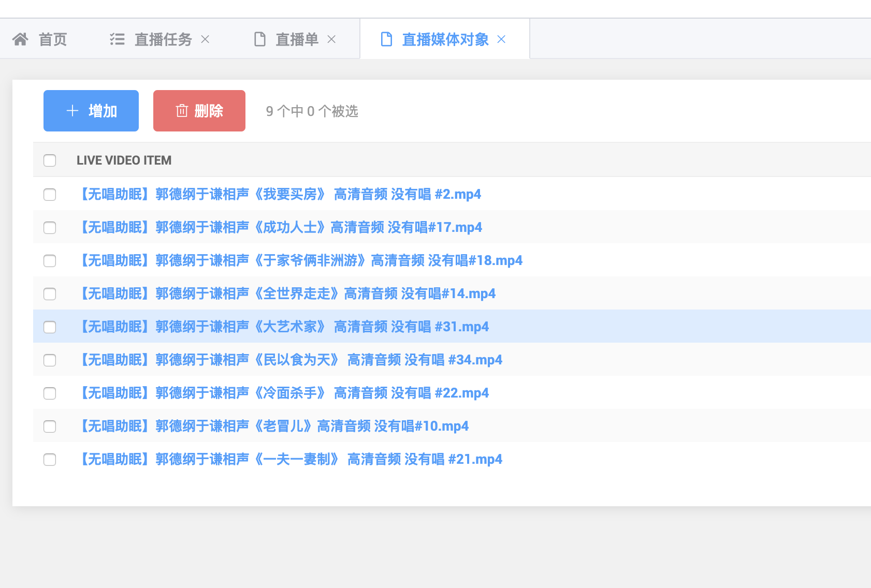Screen dimensions: 871x588
Task: Open the 《我要买房》 #2.mp4 link
Action: [279, 194]
